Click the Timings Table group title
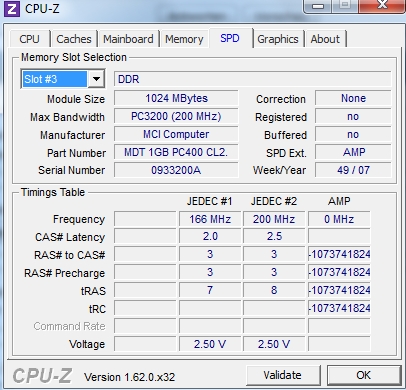Screen dimensions: 406x390 [53, 192]
